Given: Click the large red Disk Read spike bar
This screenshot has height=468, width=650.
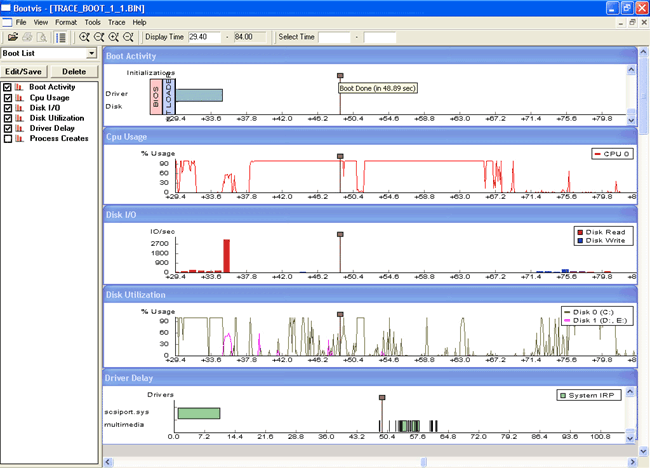Looking at the screenshot, I should pos(226,256).
